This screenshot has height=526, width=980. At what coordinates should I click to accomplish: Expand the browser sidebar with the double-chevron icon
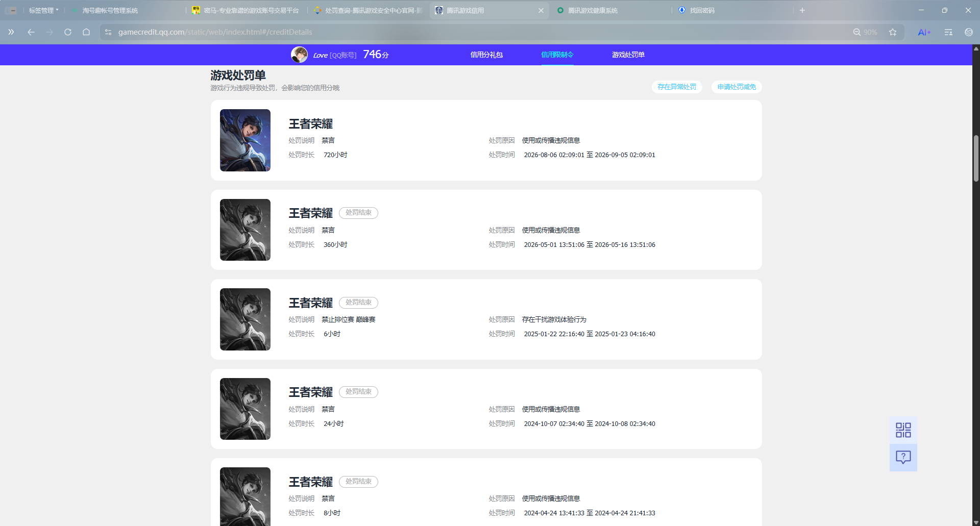[x=11, y=32]
